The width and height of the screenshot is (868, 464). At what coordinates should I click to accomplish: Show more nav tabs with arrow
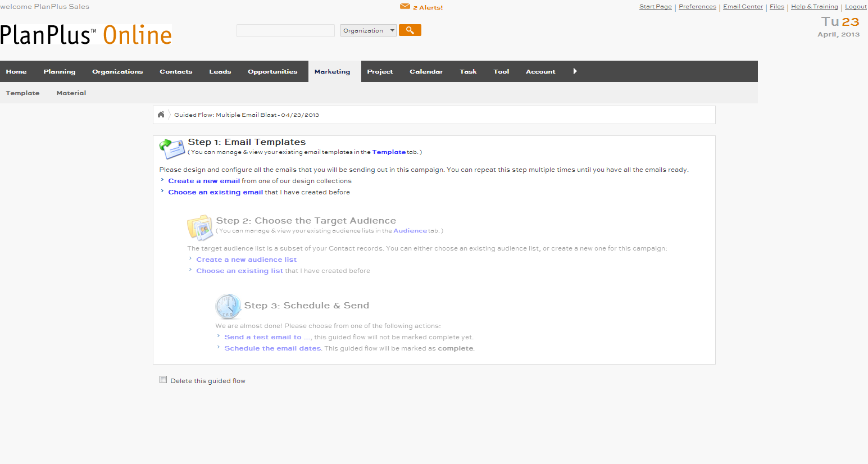pos(575,71)
